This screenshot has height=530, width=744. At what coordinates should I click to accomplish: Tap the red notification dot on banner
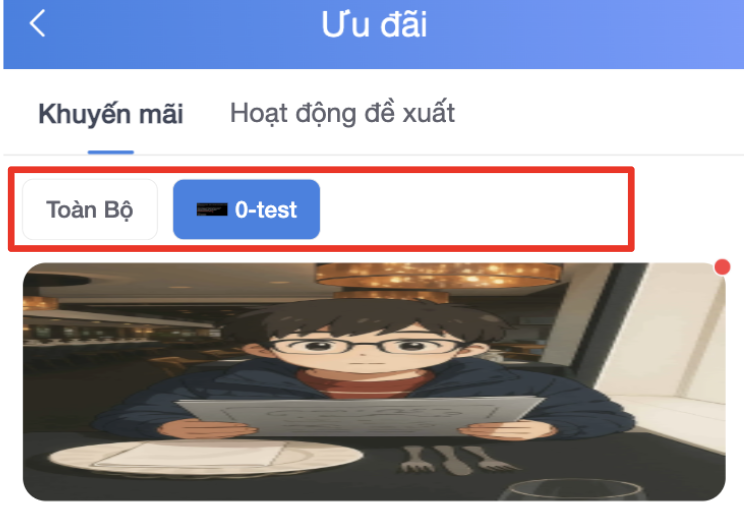(722, 267)
